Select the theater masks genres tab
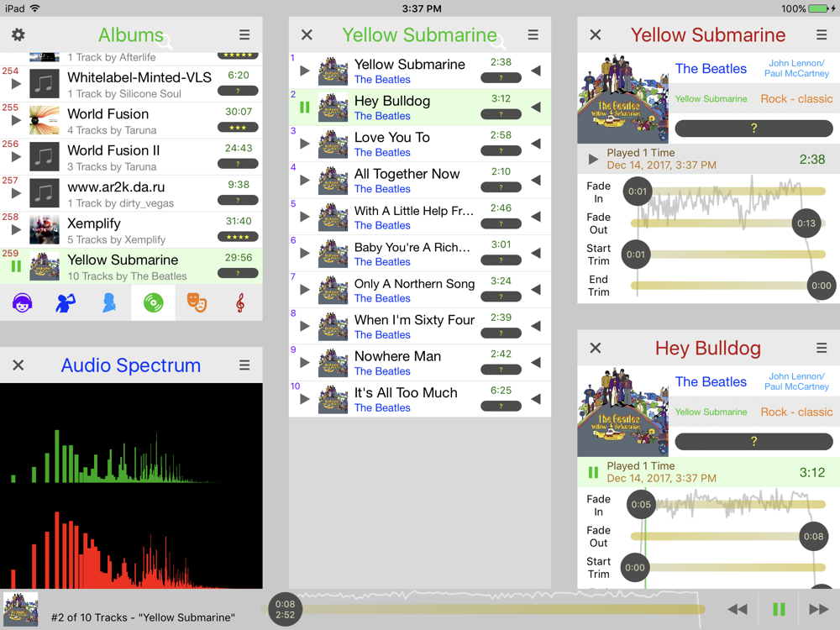Viewport: 840px width, 630px height. pos(197,303)
